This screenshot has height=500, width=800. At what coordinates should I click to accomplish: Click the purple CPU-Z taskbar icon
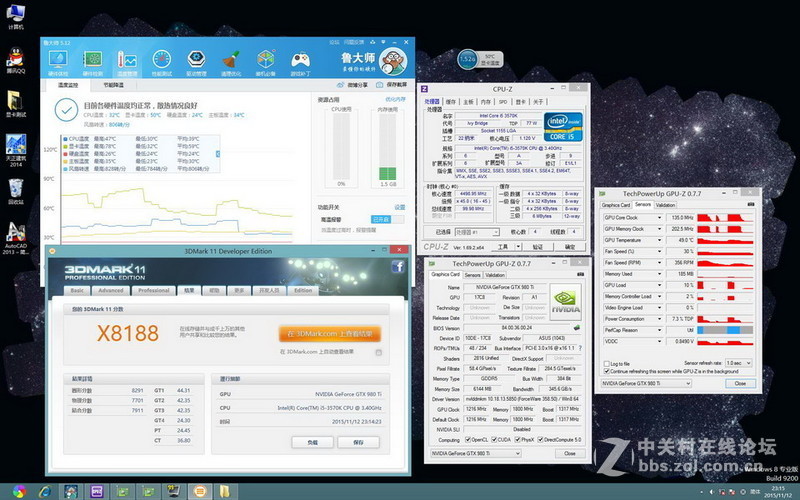[x=96, y=491]
